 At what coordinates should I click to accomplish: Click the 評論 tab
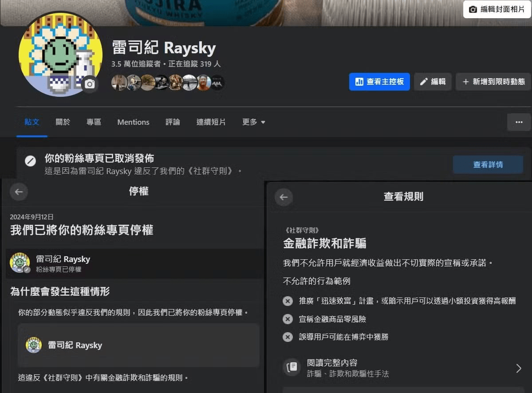coord(172,122)
